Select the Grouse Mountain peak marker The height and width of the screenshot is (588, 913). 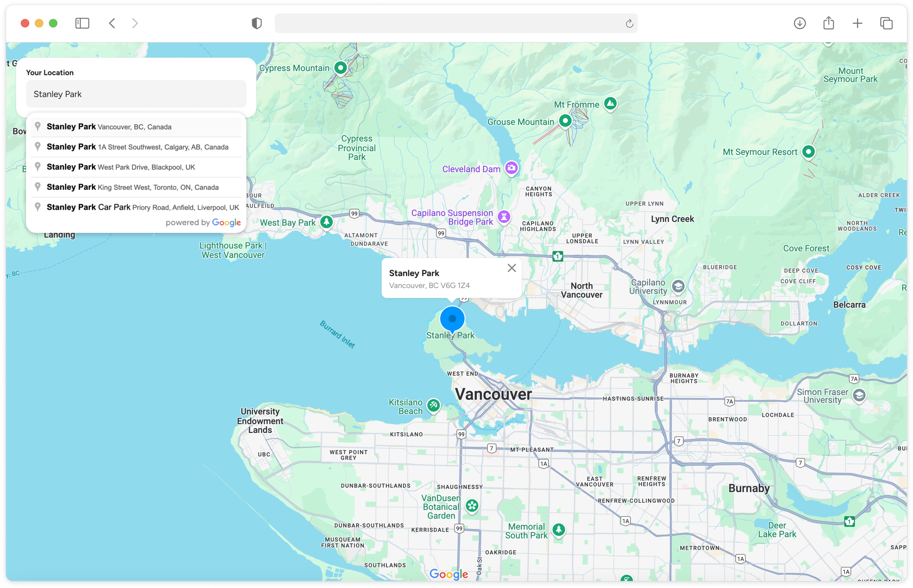(566, 121)
